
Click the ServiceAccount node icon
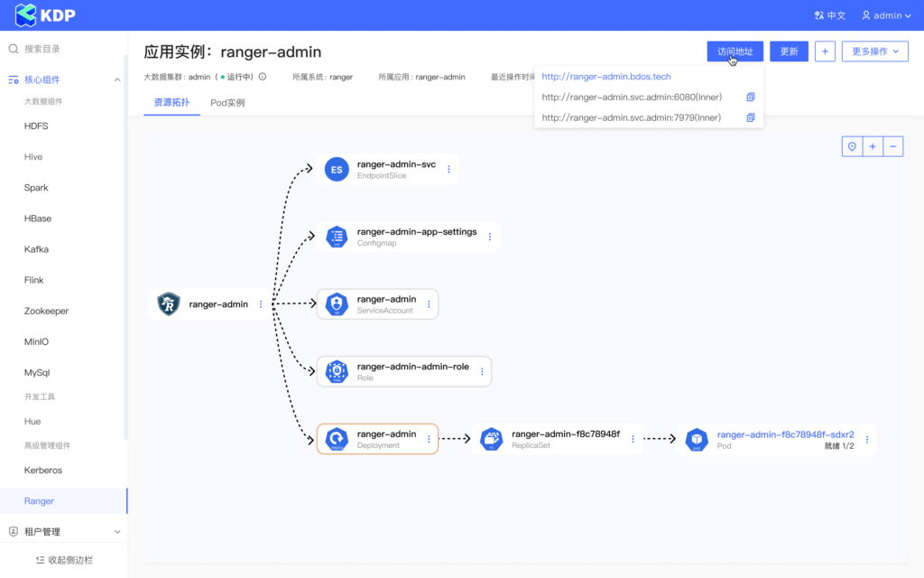[337, 304]
